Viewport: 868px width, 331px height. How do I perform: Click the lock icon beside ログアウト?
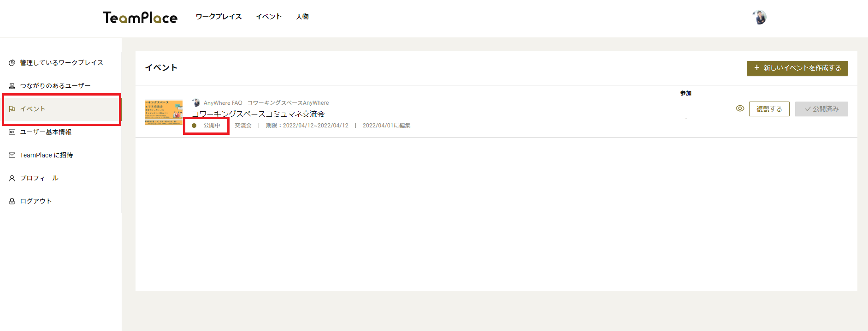pyautogui.click(x=12, y=201)
